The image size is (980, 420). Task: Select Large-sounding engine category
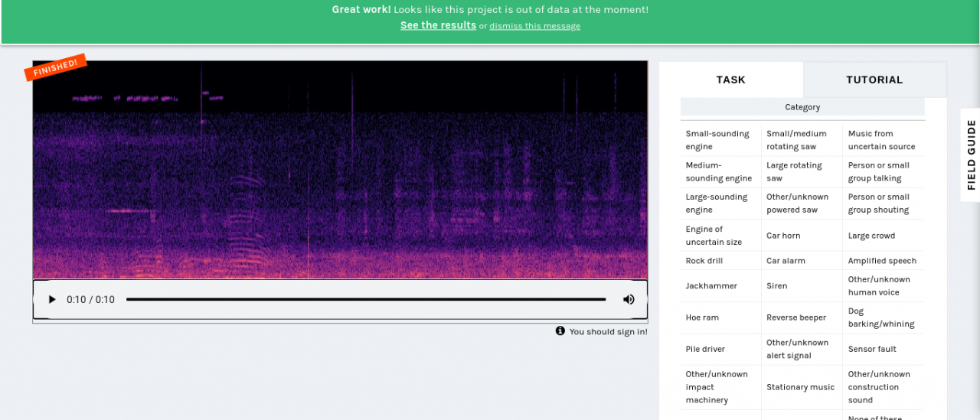point(720,203)
